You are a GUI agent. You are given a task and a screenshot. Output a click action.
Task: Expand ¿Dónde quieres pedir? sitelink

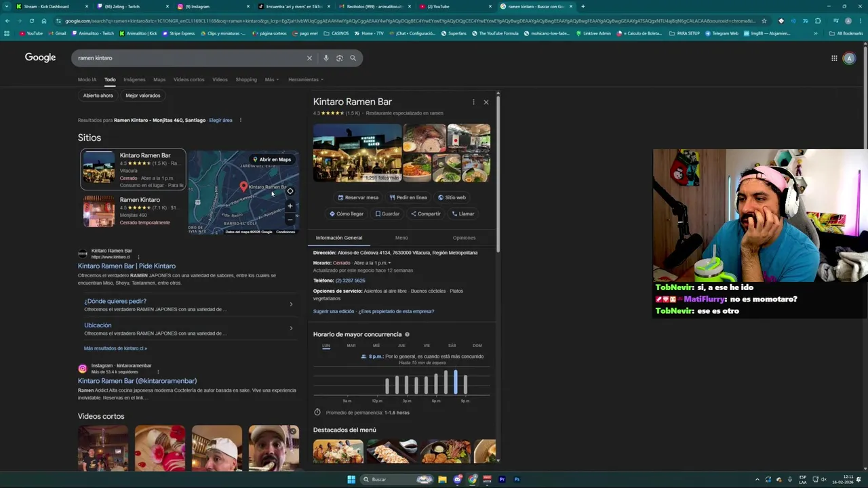click(x=189, y=305)
